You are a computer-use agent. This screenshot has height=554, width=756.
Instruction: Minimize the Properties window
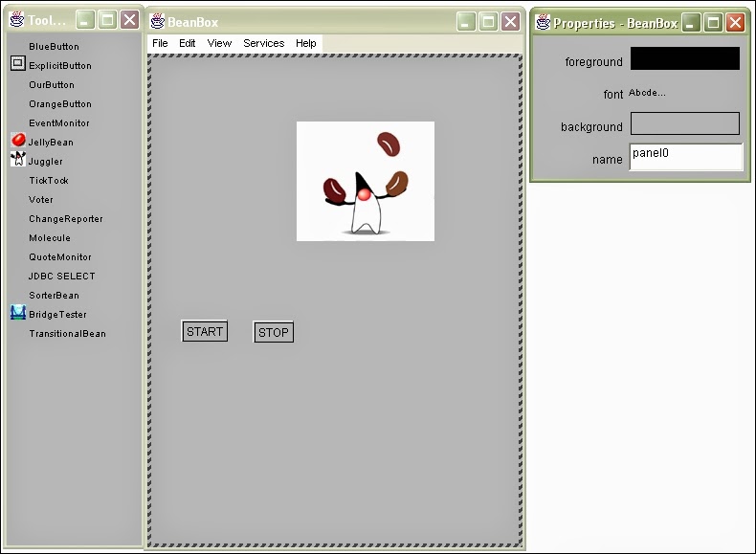click(691, 23)
